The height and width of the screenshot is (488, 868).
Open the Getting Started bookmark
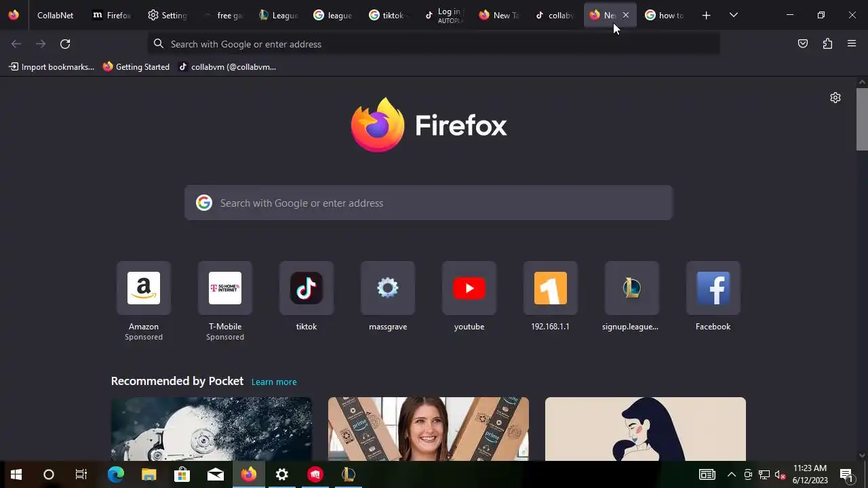pos(136,67)
